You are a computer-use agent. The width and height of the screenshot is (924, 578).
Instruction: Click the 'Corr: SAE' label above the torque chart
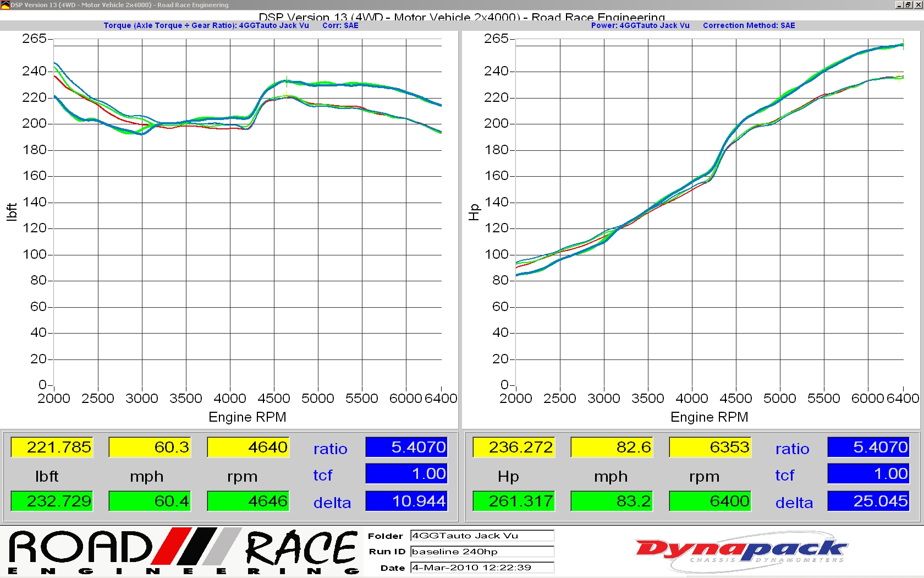pyautogui.click(x=340, y=25)
